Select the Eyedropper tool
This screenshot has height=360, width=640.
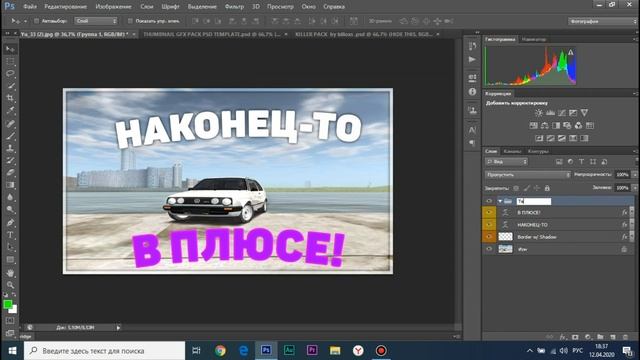click(x=10, y=110)
